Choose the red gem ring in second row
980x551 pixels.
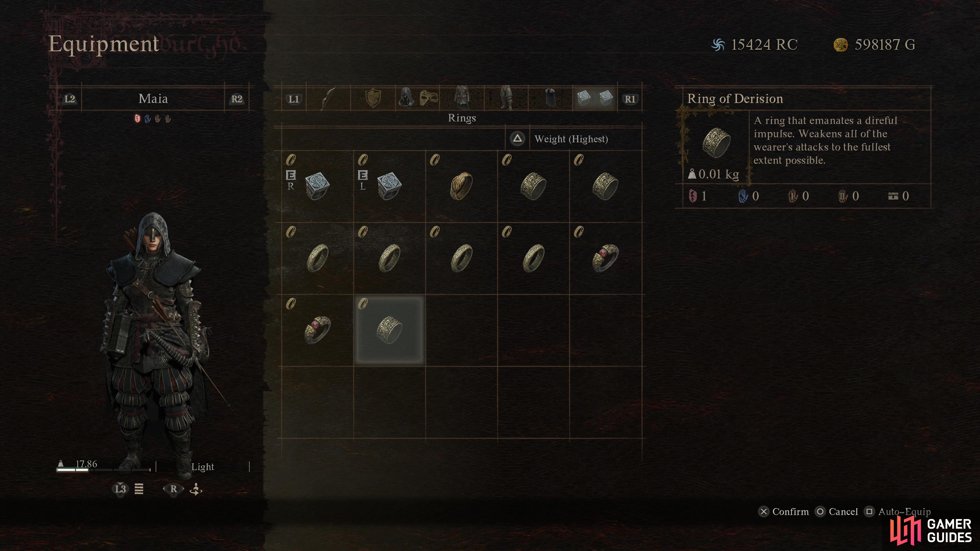pyautogui.click(x=605, y=258)
